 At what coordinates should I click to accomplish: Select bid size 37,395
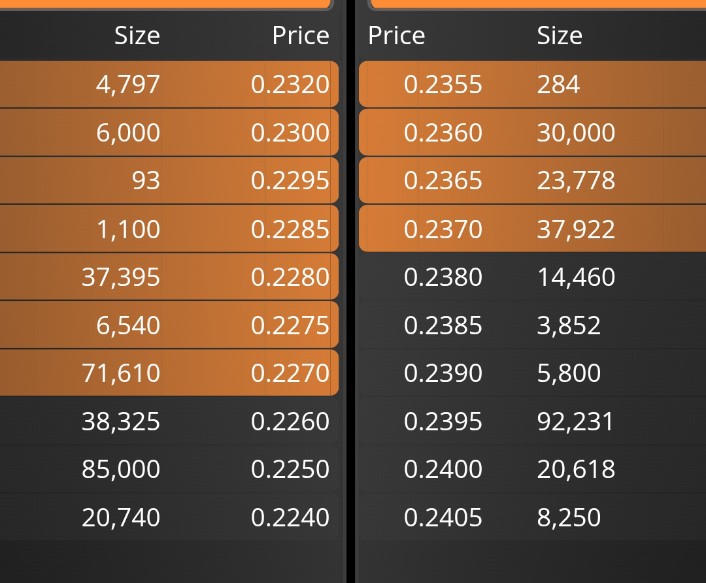pyautogui.click(x=121, y=276)
